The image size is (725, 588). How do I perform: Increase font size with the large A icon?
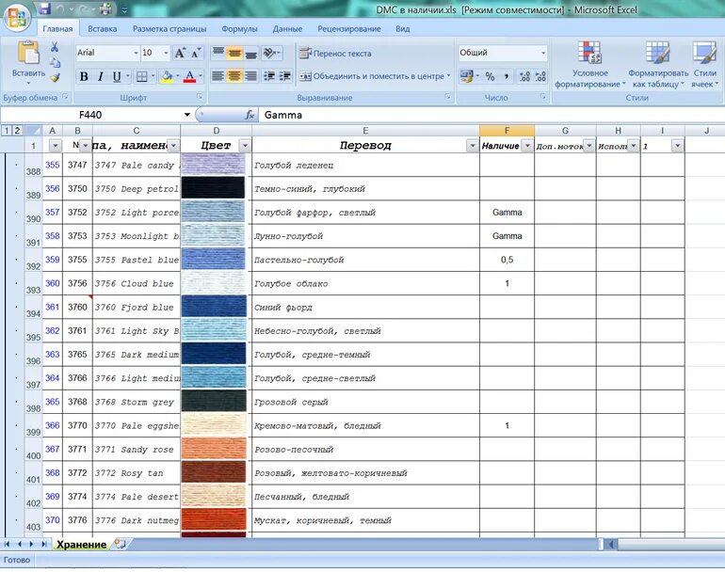[180, 53]
